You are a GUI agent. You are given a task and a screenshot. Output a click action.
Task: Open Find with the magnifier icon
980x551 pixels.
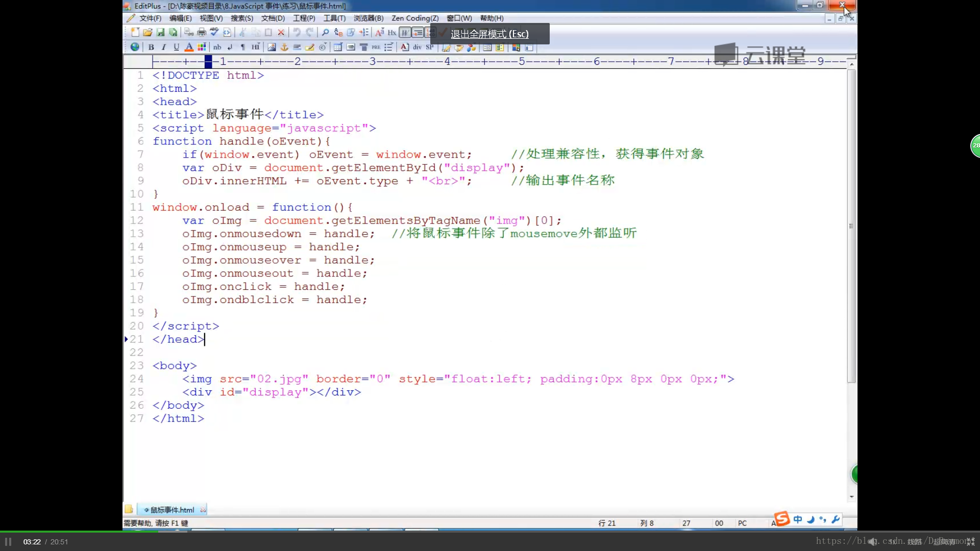[x=325, y=33]
